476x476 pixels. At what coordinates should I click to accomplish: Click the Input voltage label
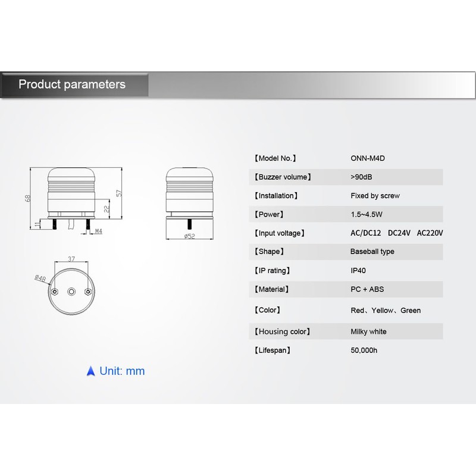click(280, 233)
